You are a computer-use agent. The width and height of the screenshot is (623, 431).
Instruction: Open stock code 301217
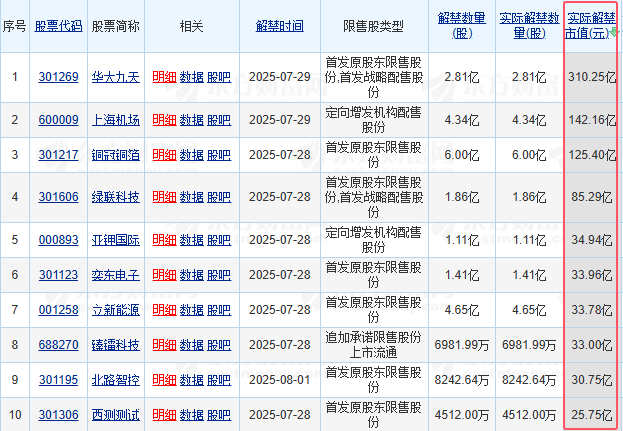click(58, 155)
